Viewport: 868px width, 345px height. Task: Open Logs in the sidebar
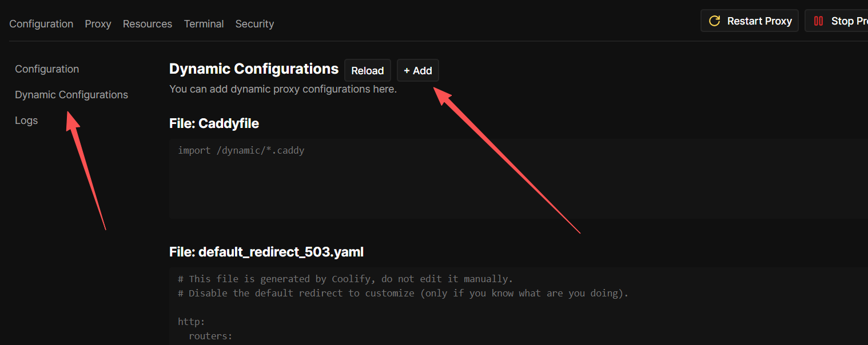click(x=26, y=121)
